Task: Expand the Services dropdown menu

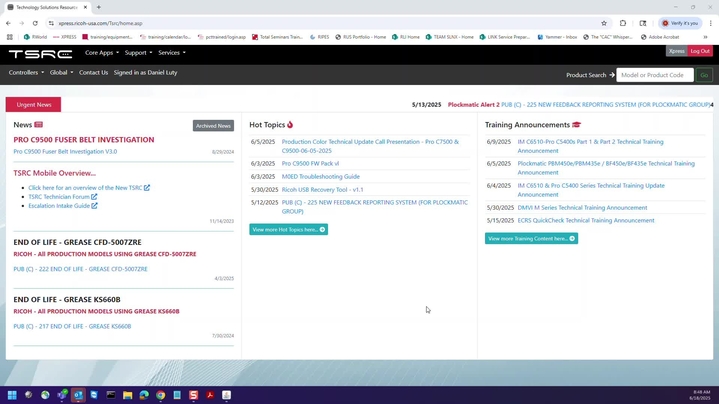Action: click(172, 53)
